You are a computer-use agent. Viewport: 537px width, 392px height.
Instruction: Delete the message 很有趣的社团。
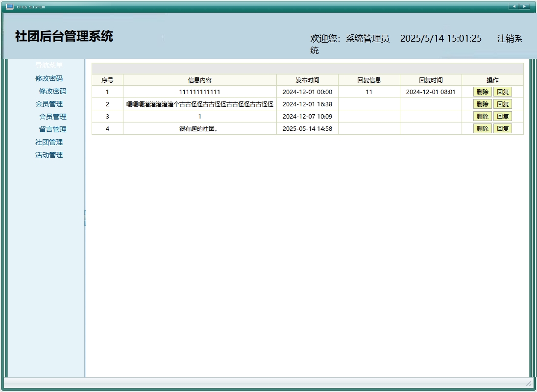pyautogui.click(x=483, y=128)
